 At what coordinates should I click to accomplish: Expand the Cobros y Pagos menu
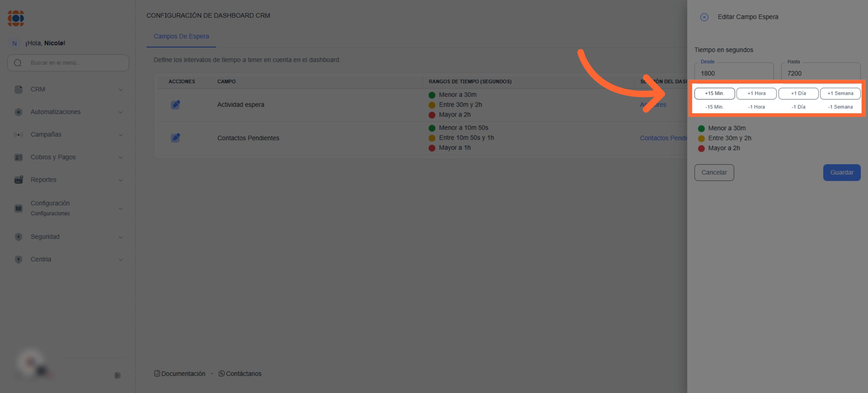click(121, 157)
